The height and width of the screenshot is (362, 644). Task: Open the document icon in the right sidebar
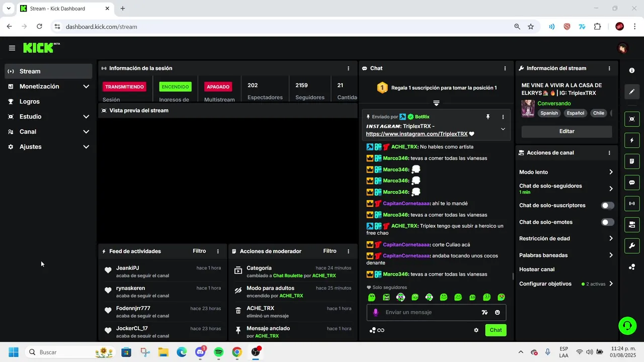(632, 161)
